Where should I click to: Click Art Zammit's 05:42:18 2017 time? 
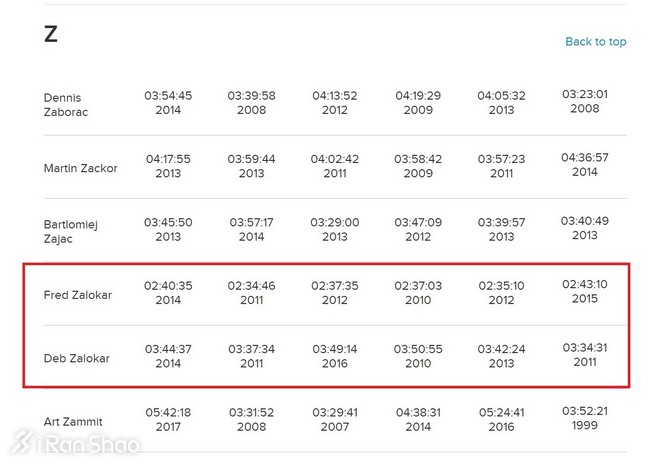(169, 419)
